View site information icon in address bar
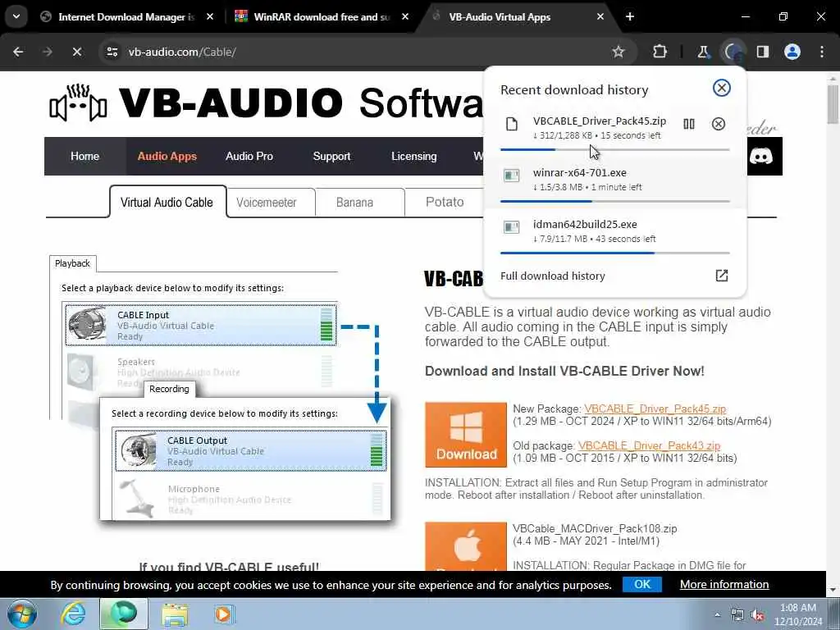Screen dimensions: 840x630 pos(112,52)
